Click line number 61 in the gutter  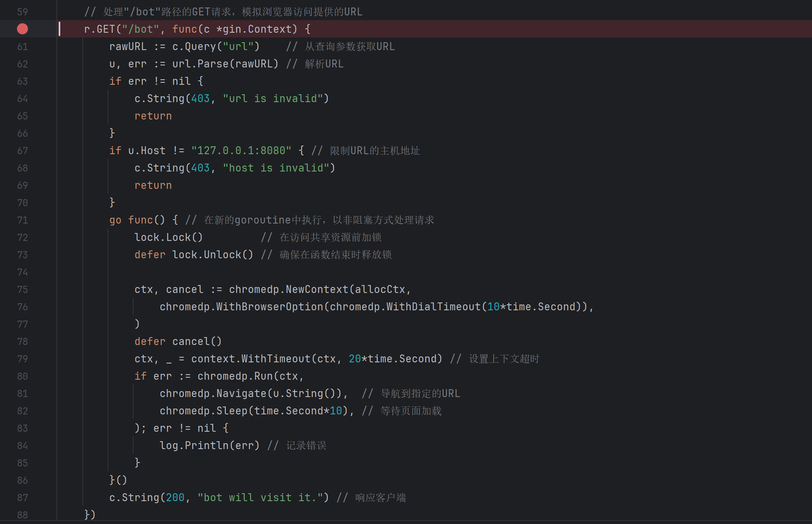(x=22, y=47)
